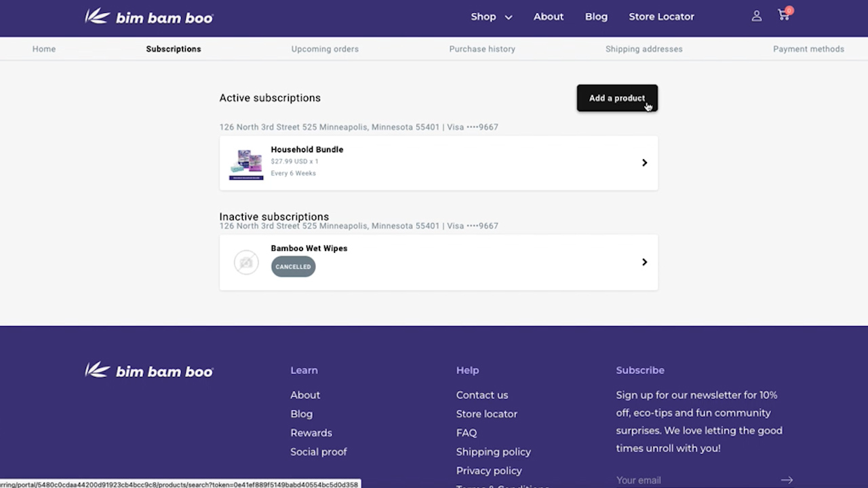Click the Bamboo Wet Wipes placeholder image
Image resolution: width=868 pixels, height=488 pixels.
coord(246,262)
